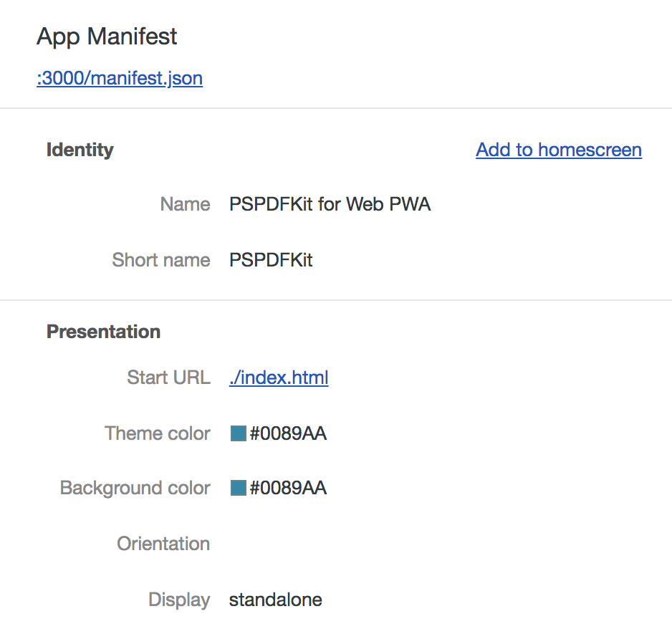This screenshot has height=639, width=672.
Task: Click the Add to homescreen link
Action: click(x=558, y=150)
